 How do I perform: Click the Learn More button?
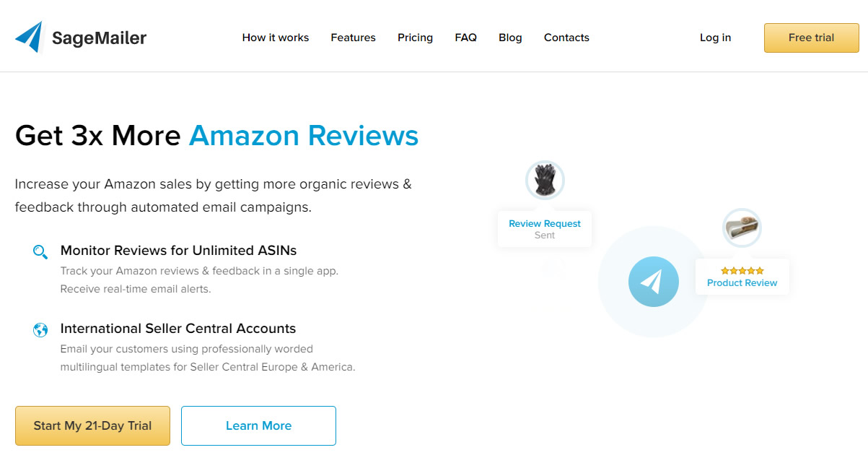click(x=258, y=425)
